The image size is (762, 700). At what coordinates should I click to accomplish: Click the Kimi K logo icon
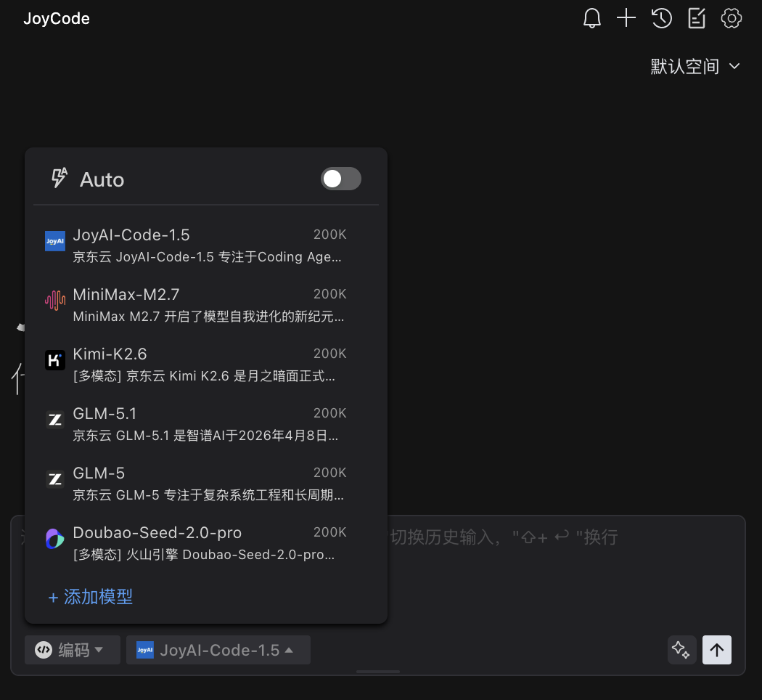tap(55, 360)
